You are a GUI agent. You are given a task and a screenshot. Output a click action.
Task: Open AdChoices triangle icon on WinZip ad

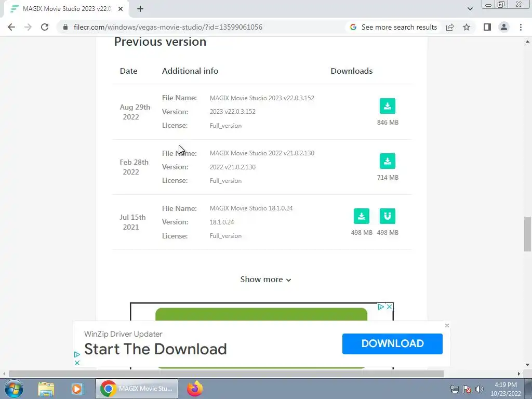[x=77, y=354]
